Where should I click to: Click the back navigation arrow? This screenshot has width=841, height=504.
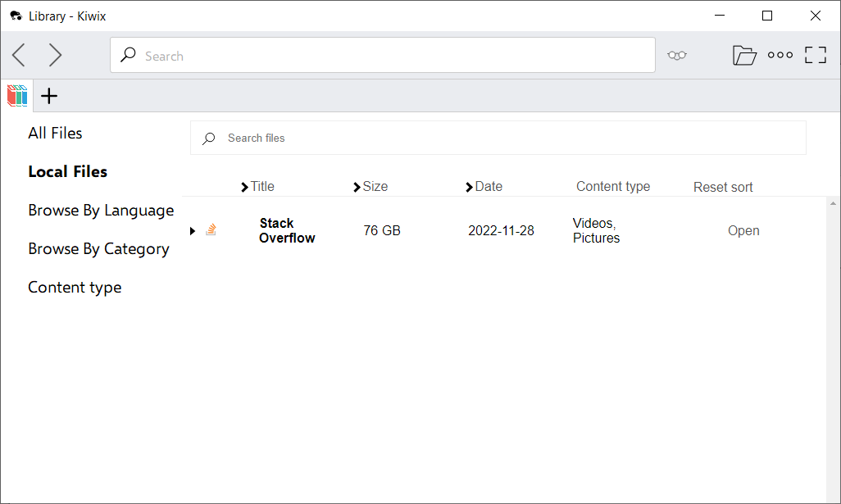18,55
